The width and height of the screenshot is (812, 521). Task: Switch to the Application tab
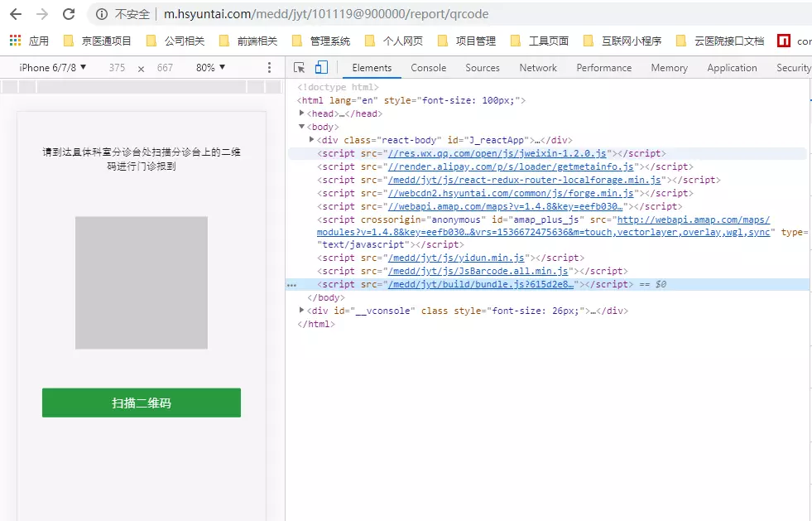732,67
